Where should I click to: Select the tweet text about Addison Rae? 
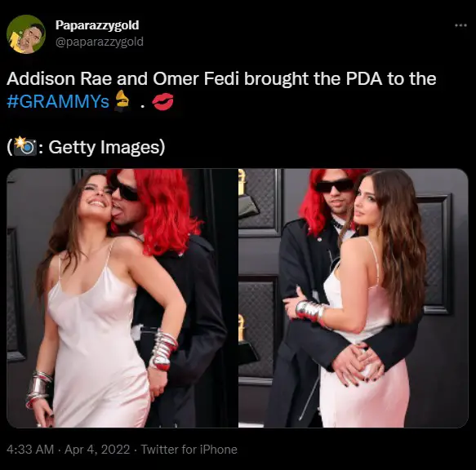(x=221, y=90)
